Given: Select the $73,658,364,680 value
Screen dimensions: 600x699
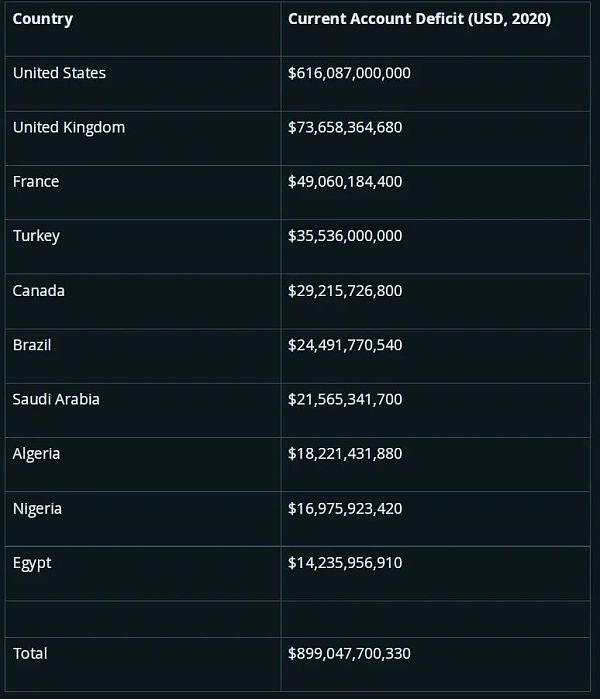Looking at the screenshot, I should pos(345,127).
